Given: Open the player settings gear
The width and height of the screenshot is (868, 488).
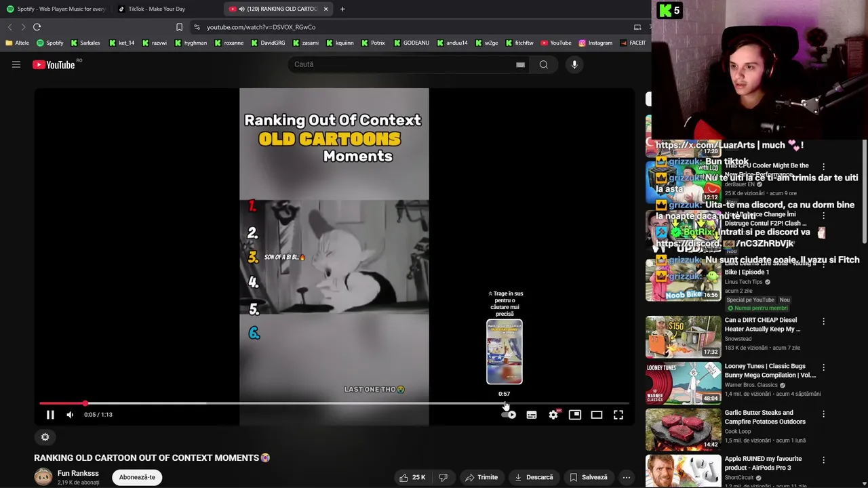Looking at the screenshot, I should pos(553,415).
